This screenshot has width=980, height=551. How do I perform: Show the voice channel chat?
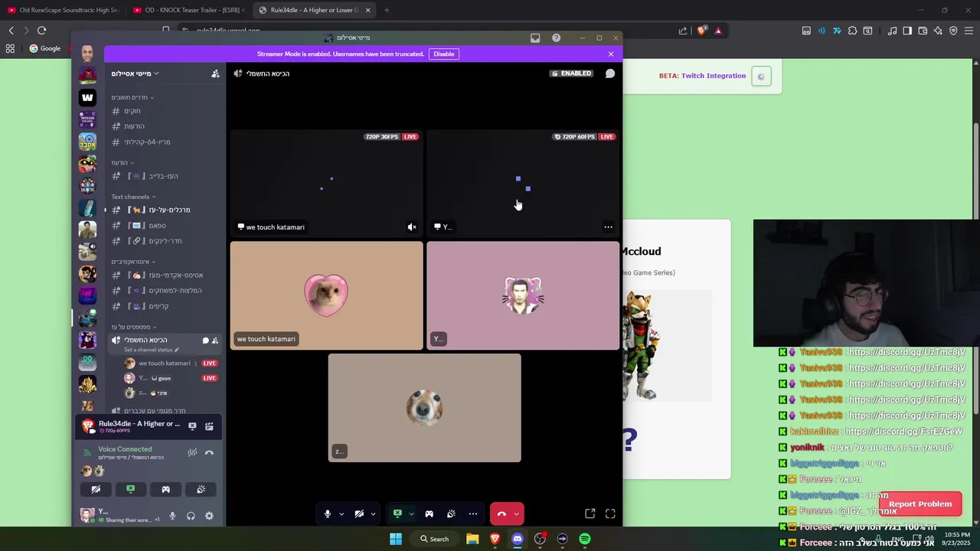(610, 73)
